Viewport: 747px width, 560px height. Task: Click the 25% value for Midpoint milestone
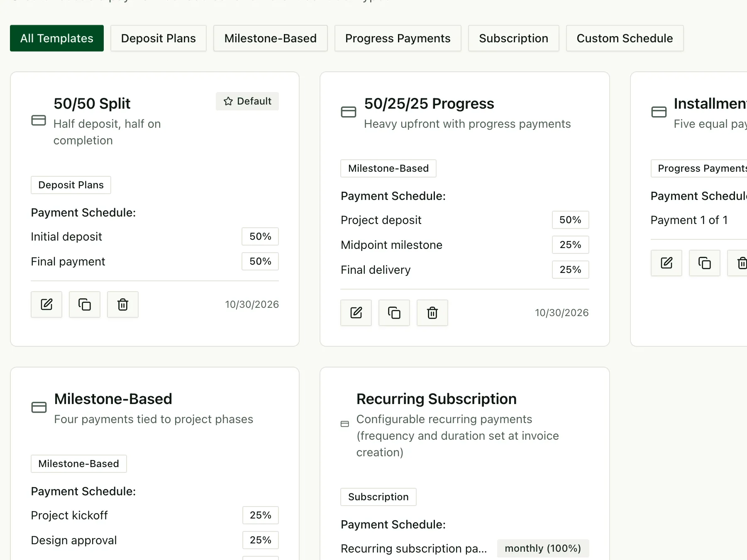(571, 245)
